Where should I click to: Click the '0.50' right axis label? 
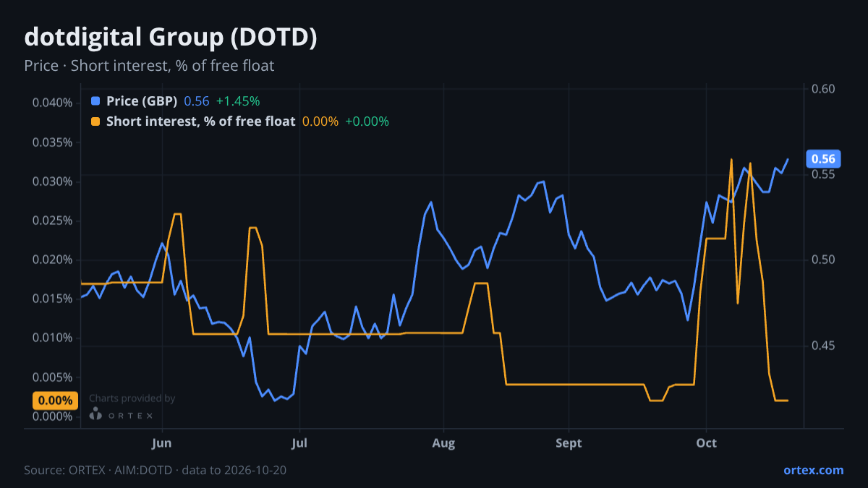[824, 260]
